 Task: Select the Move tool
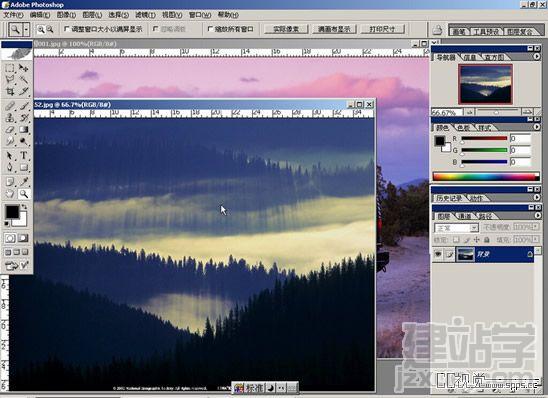pyautogui.click(x=23, y=67)
